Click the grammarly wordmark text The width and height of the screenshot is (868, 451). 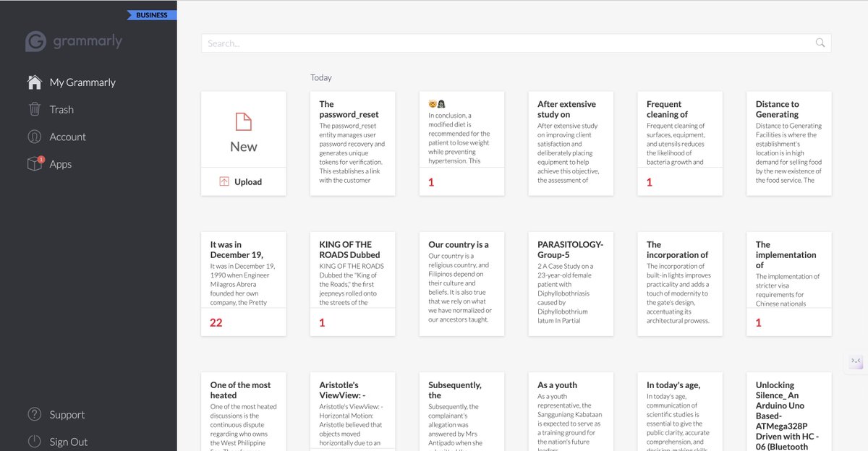point(88,42)
